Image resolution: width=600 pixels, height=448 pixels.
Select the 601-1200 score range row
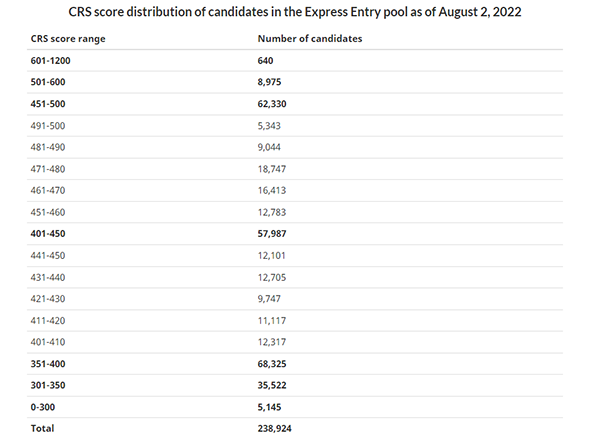click(x=51, y=61)
